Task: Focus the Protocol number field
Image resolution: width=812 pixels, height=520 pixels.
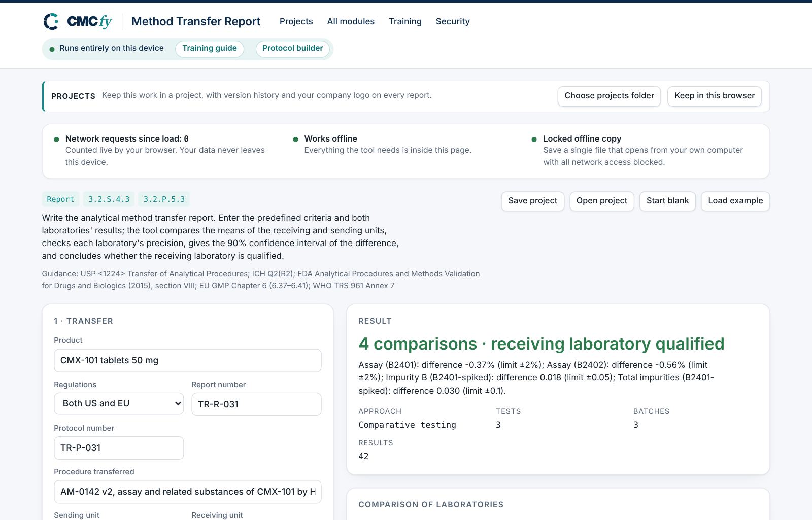Action: (x=119, y=448)
